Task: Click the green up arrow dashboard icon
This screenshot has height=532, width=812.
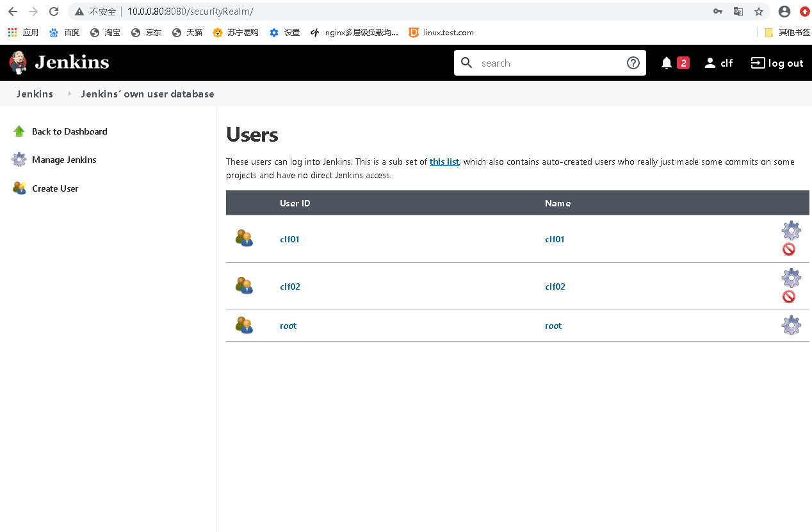Action: 19,131
